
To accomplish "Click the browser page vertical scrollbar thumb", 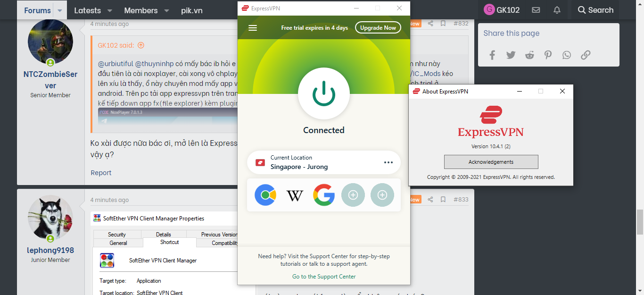I will [x=640, y=222].
